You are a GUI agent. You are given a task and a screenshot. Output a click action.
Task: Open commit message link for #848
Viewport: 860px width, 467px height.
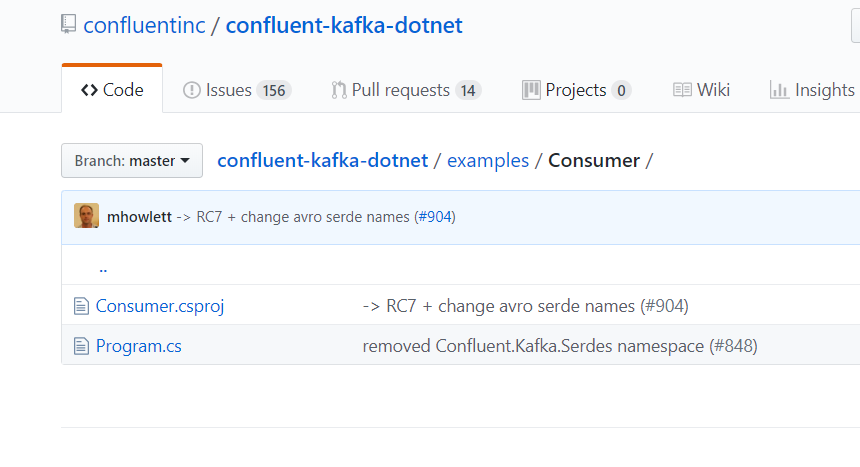pyautogui.click(x=560, y=347)
